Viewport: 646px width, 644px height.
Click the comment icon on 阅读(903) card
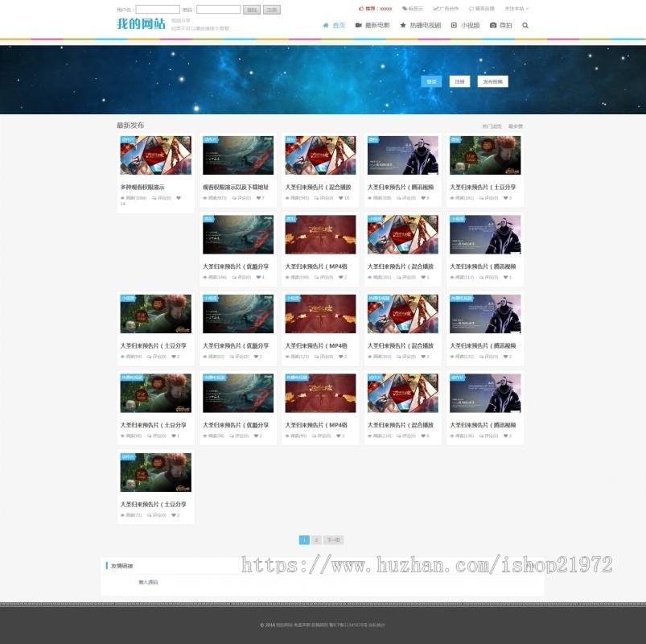click(234, 198)
